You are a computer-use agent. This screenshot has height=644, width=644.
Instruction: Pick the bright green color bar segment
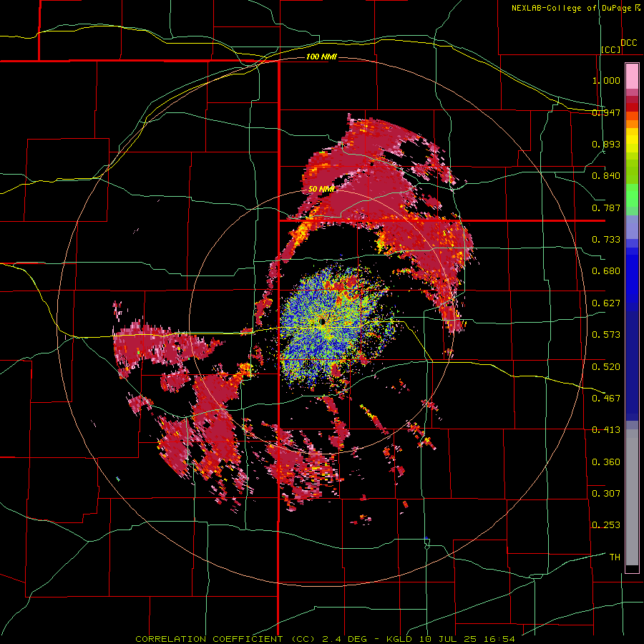tap(632, 195)
